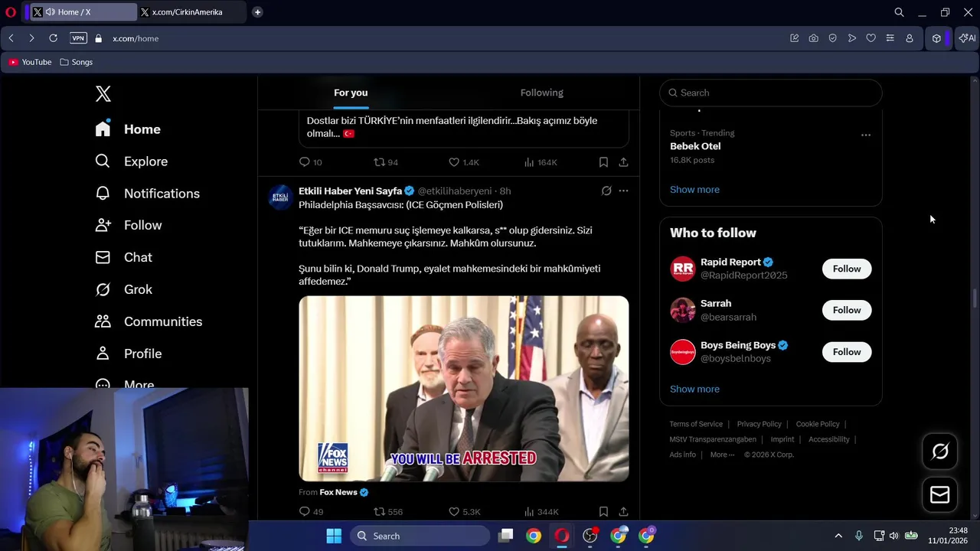Reply to the upper tweet with 10 replies
The width and height of the screenshot is (980, 551).
(x=310, y=162)
